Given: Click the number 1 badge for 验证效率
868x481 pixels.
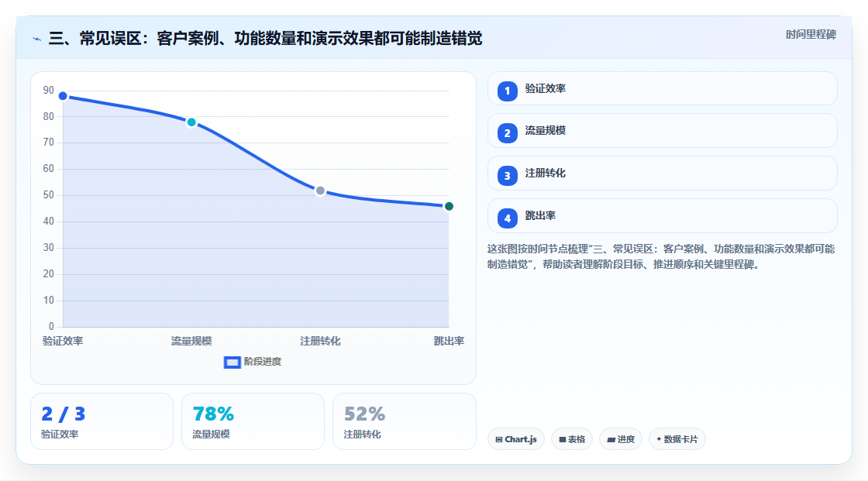Looking at the screenshot, I should [507, 91].
